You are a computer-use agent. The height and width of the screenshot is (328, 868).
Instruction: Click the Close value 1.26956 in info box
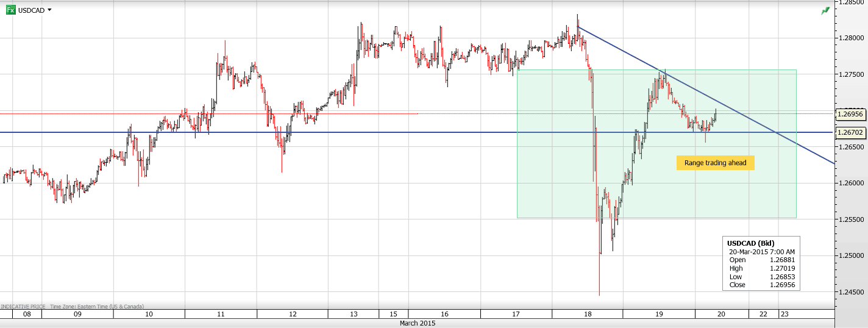coord(782,285)
